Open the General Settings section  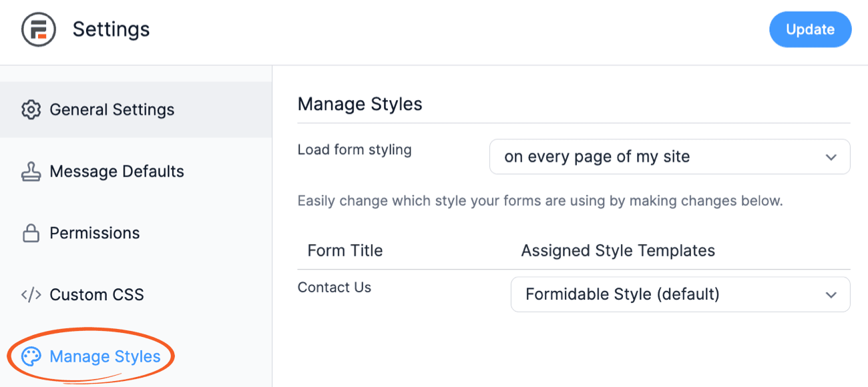136,110
